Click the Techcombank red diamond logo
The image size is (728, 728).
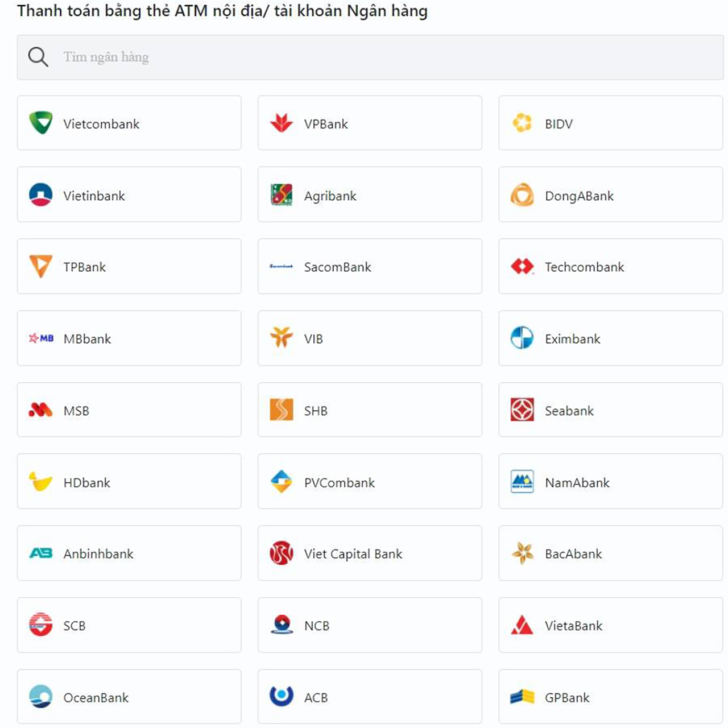[522, 266]
